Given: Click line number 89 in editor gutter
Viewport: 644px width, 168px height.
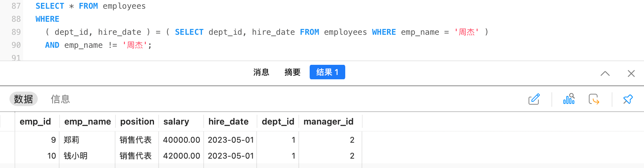Looking at the screenshot, I should [x=16, y=32].
